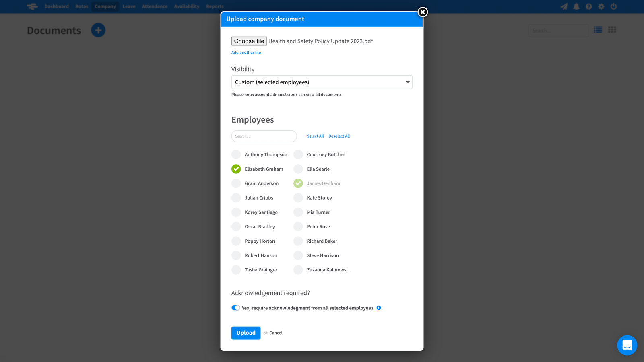Switch documents view to list layout
This screenshot has width=644, height=362.
[598, 29]
